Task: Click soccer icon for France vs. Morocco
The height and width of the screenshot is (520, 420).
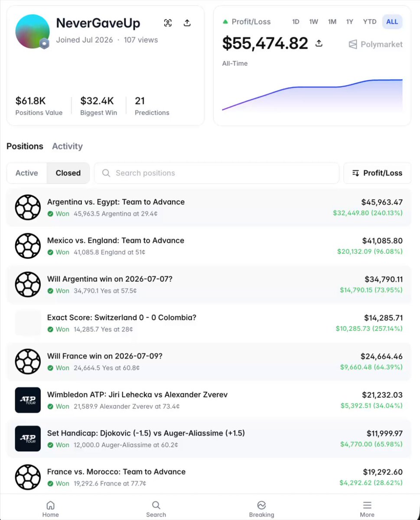Action: [28, 477]
